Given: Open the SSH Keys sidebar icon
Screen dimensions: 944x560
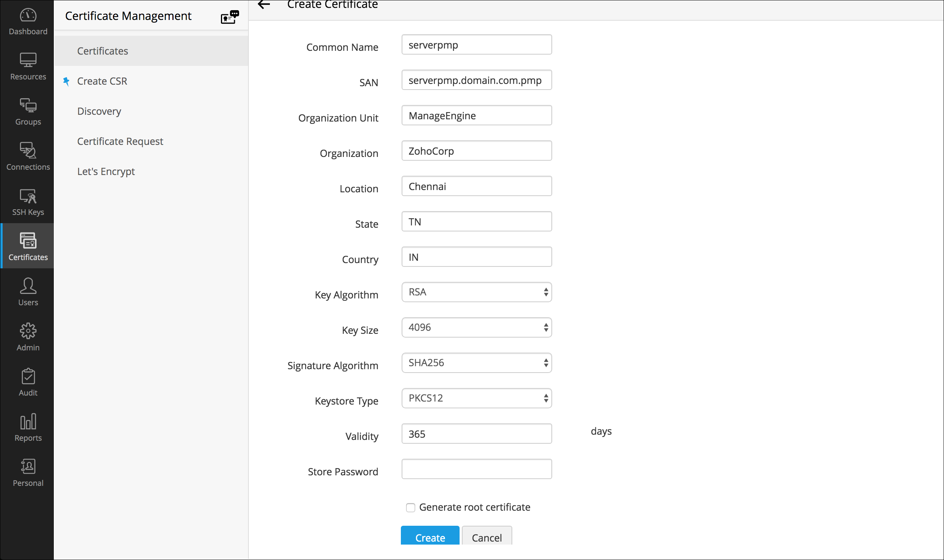Looking at the screenshot, I should pos(28,196).
